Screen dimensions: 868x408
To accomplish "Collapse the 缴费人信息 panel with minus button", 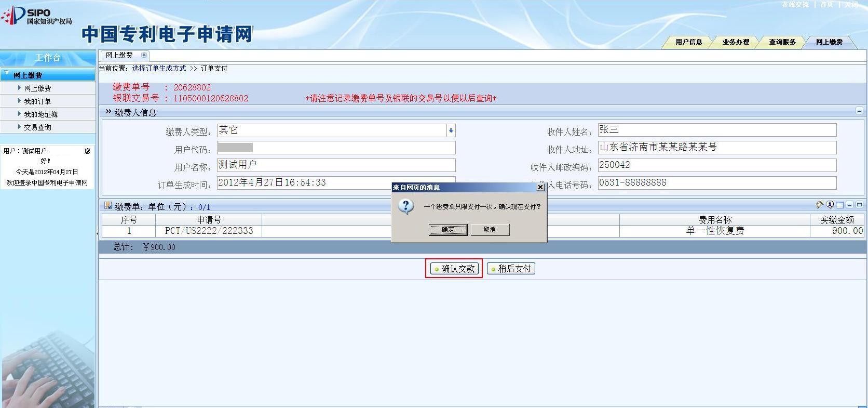I will [859, 111].
